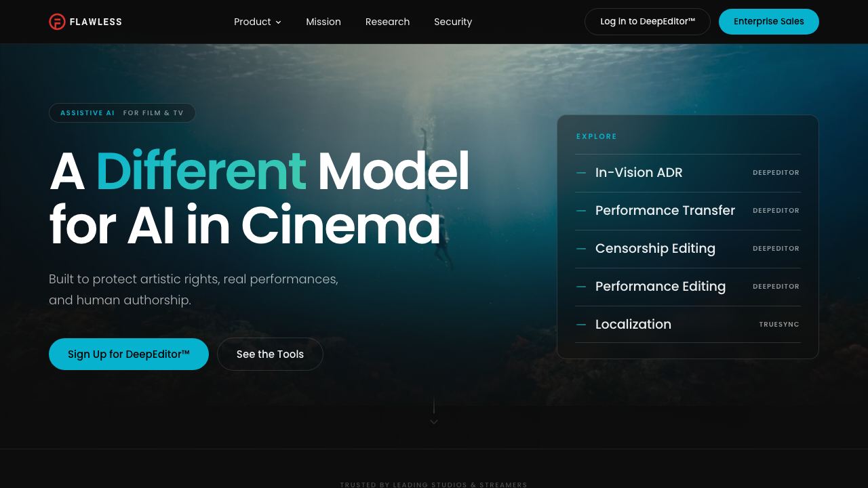Click the 'Built to protect artistic rights' subtitle
The image size is (868, 488).
click(x=193, y=289)
